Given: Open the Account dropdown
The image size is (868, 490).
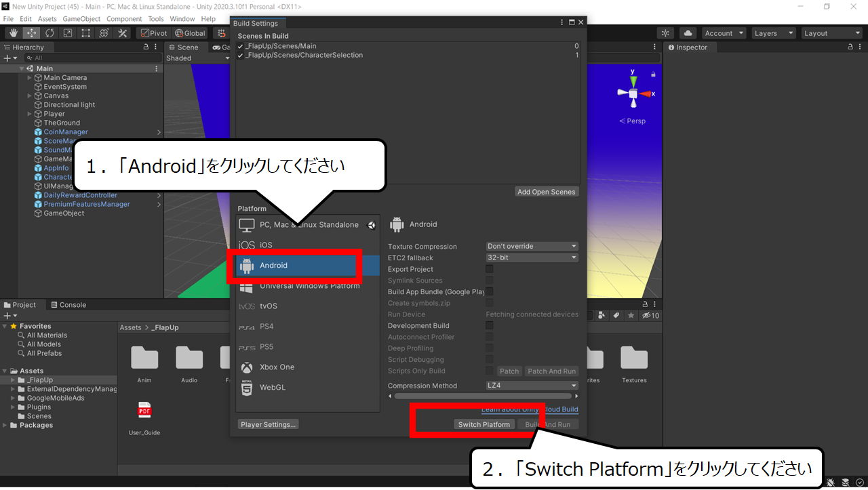Looking at the screenshot, I should tap(724, 33).
